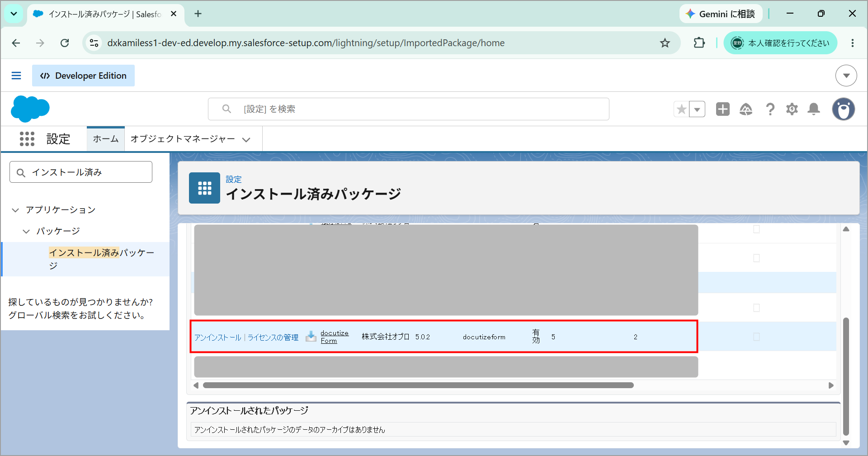Open the user profile avatar
The height and width of the screenshot is (456, 868).
tap(844, 109)
